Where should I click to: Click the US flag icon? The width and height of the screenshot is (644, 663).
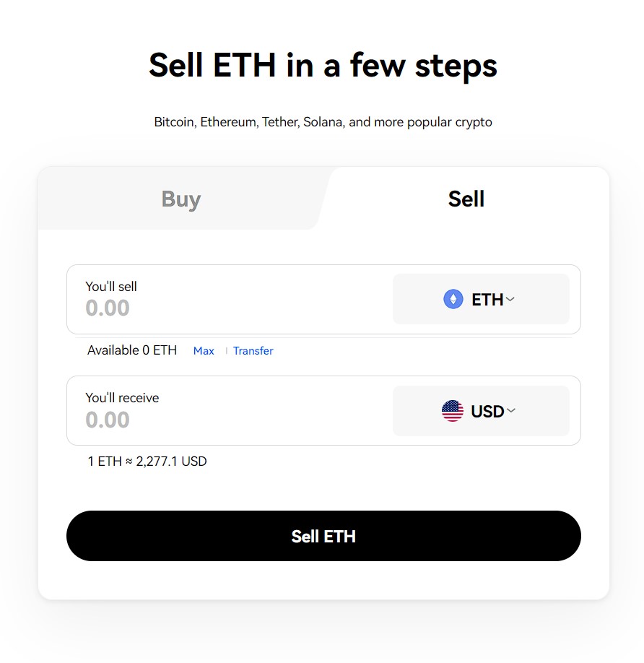coord(452,411)
